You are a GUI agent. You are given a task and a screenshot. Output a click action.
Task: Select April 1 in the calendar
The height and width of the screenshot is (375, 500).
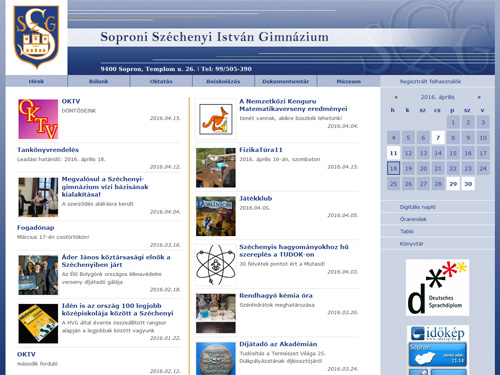(453, 122)
